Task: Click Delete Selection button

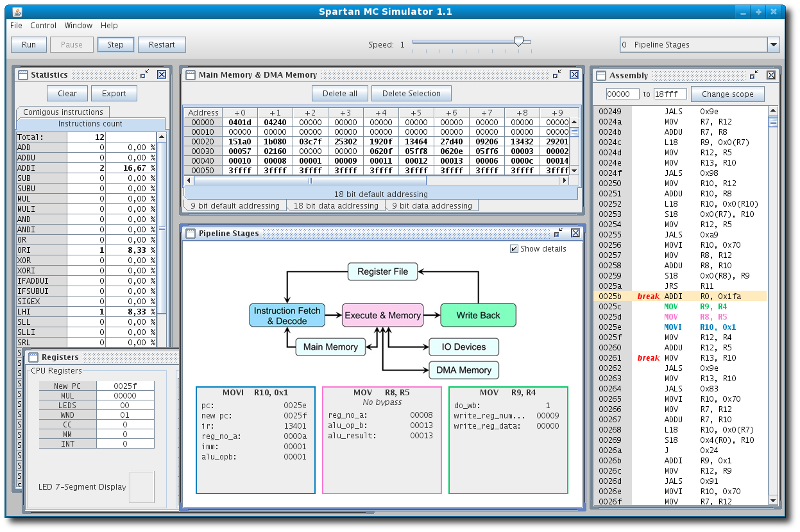Action: coord(411,94)
